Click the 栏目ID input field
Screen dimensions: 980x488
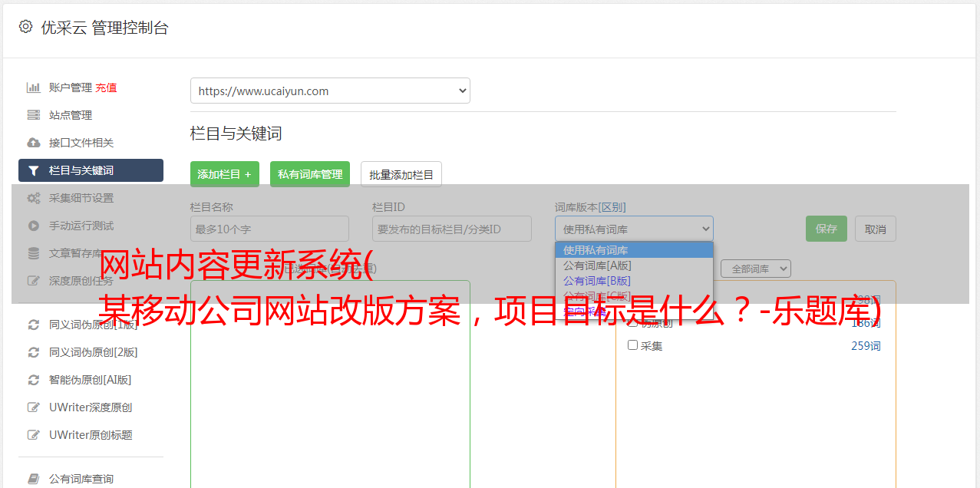(x=452, y=229)
